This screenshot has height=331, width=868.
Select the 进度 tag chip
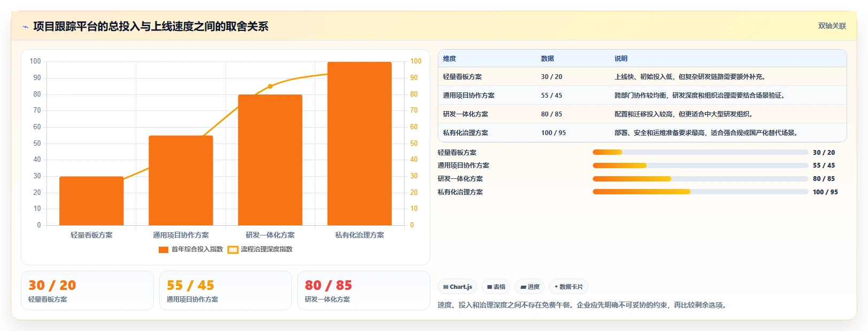(530, 287)
